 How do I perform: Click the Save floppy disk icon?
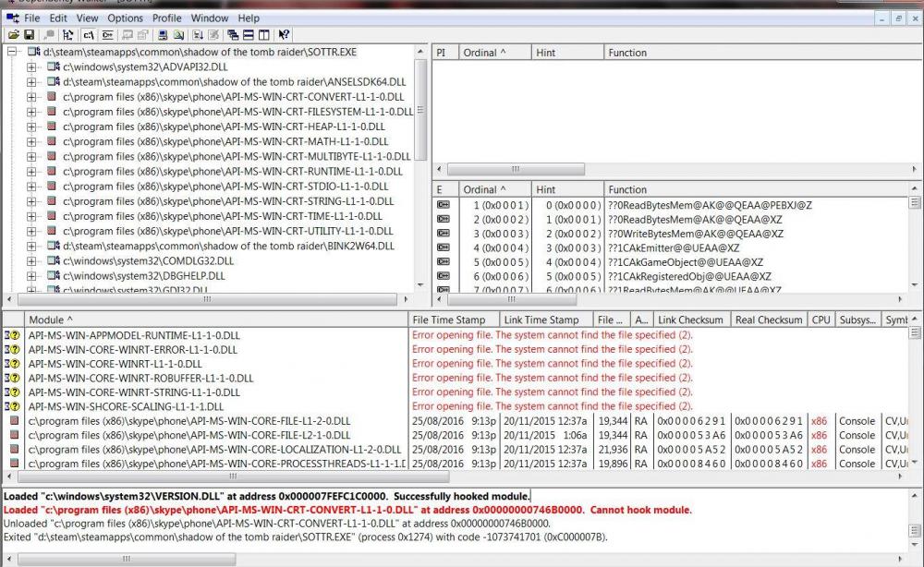[x=29, y=35]
